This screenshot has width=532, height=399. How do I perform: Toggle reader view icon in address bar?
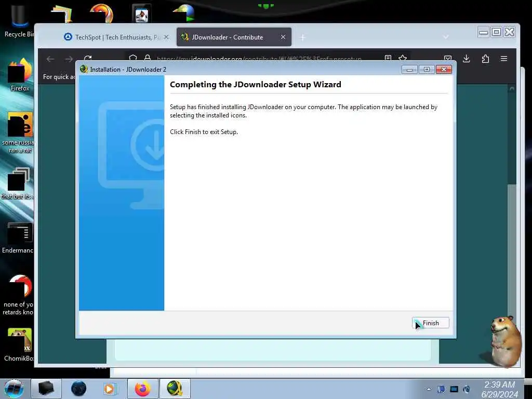[388, 58]
